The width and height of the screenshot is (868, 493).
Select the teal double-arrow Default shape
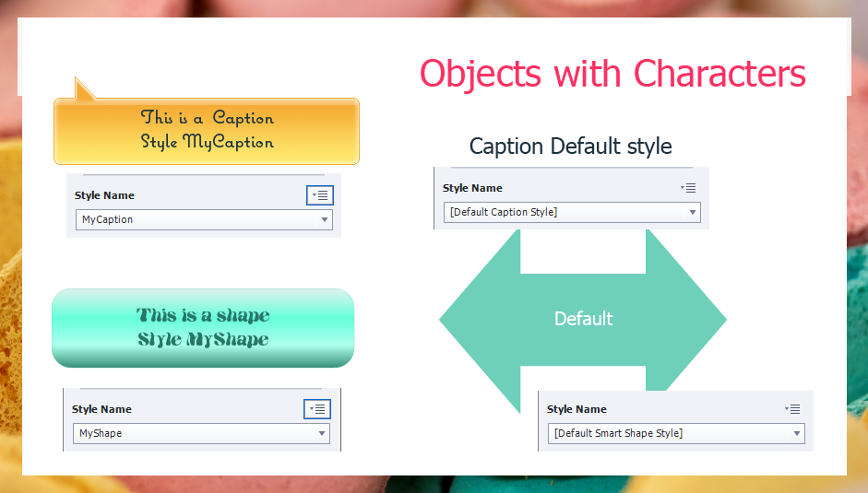(583, 319)
